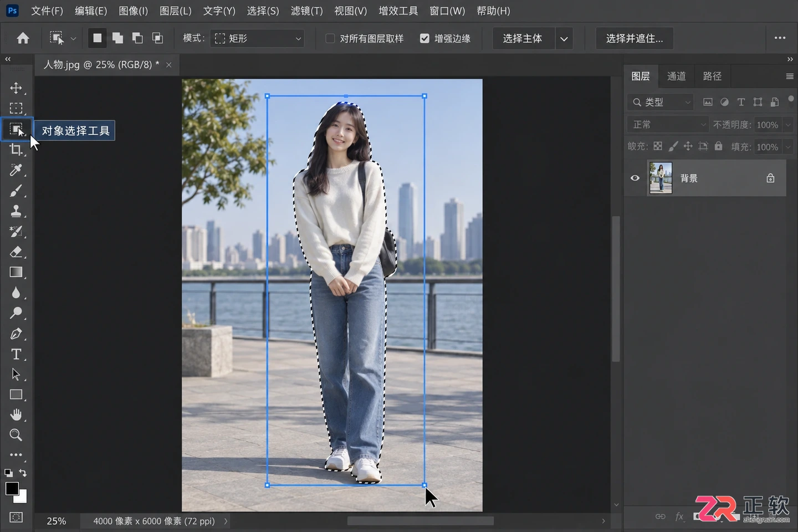Select the Clone Stamp tool
798x532 pixels.
click(x=16, y=211)
